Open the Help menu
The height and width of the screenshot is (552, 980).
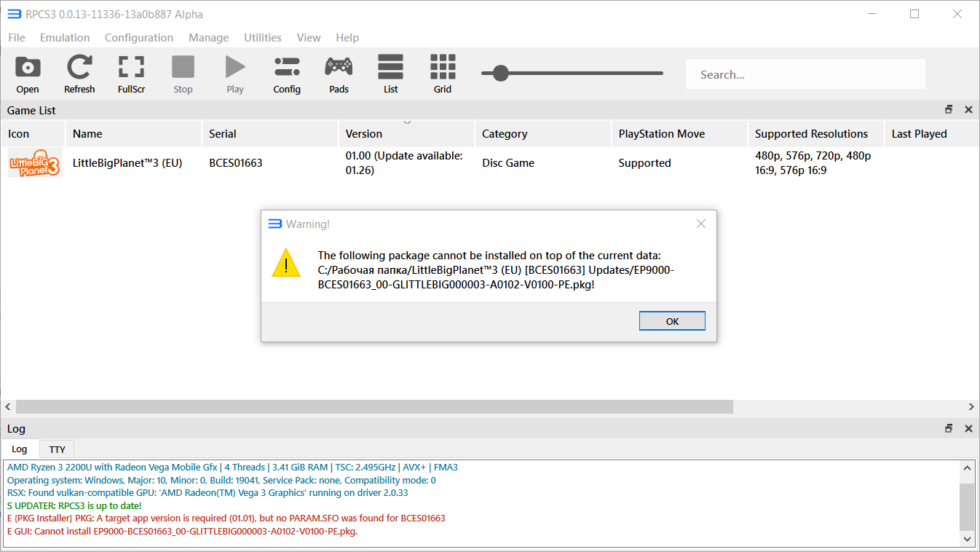point(347,38)
